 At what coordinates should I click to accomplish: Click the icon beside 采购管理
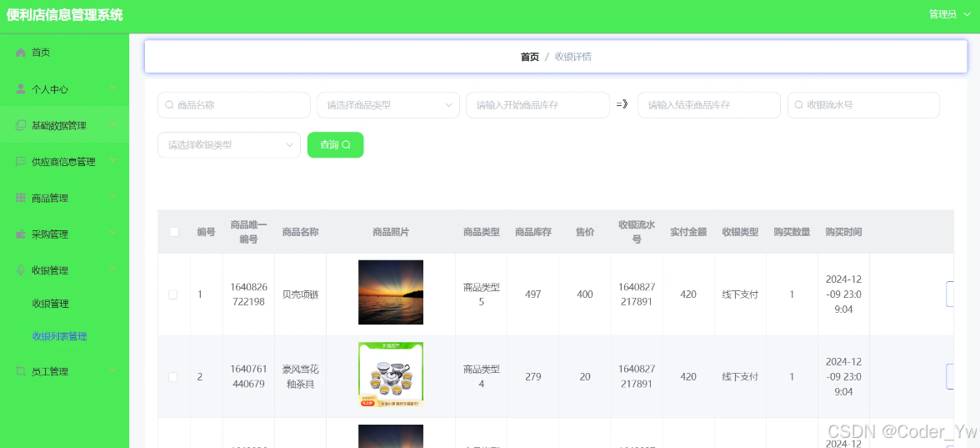[21, 234]
